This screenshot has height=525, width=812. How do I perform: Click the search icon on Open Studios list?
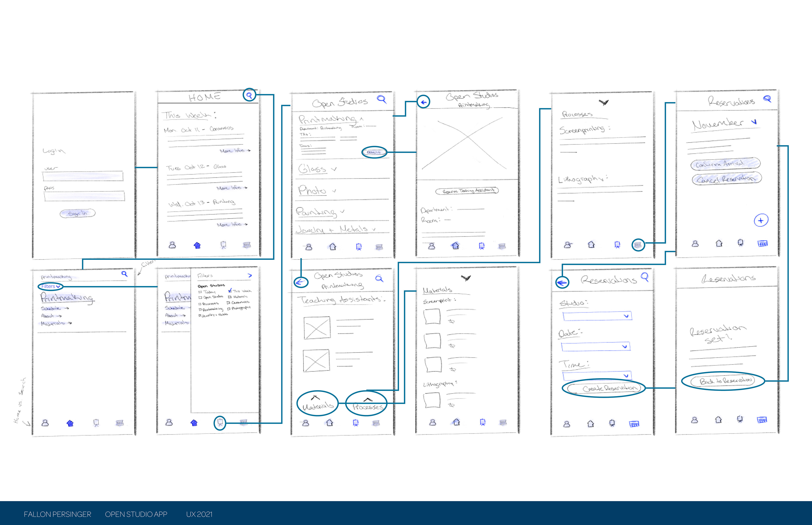tap(381, 99)
